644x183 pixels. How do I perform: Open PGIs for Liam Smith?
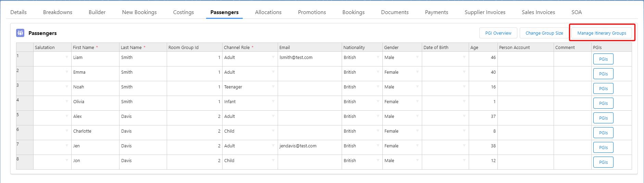click(603, 59)
